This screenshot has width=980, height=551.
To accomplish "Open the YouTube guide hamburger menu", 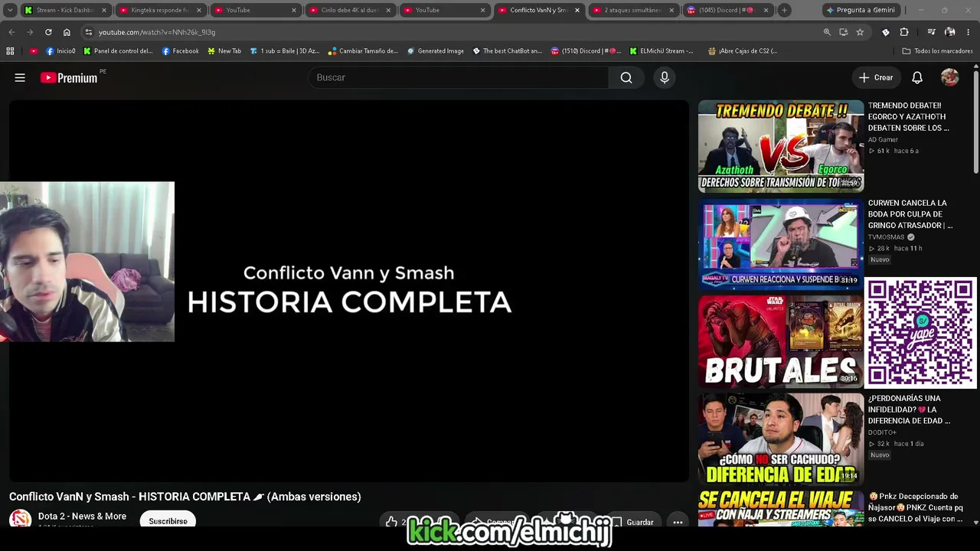I will (x=20, y=77).
